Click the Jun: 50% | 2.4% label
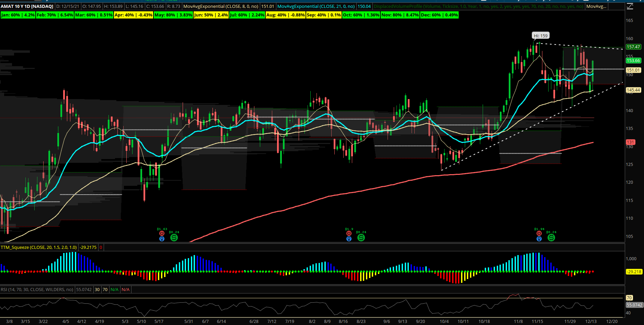The width and height of the screenshot is (644, 325). click(x=211, y=15)
